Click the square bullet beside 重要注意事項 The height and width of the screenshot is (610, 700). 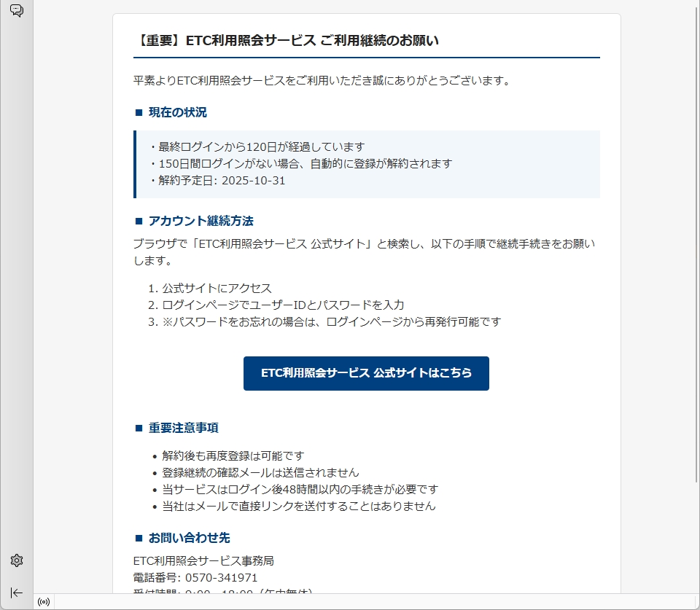coord(139,428)
